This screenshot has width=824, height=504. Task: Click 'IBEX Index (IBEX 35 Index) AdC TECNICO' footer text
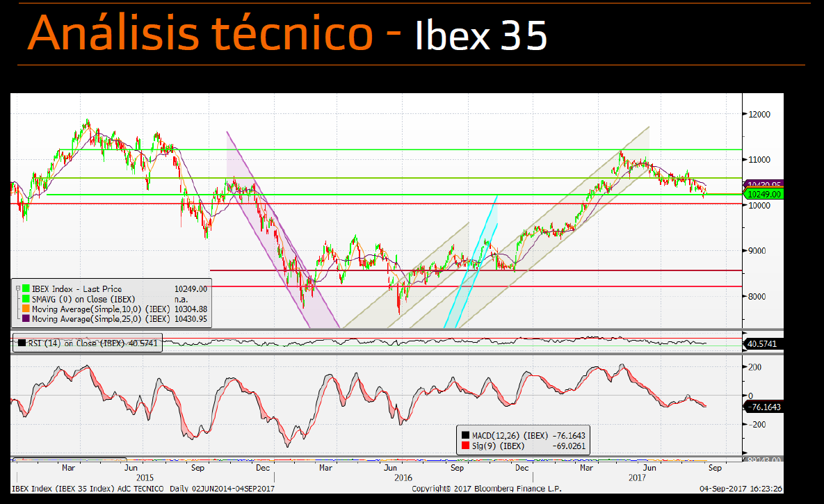pyautogui.click(x=88, y=489)
